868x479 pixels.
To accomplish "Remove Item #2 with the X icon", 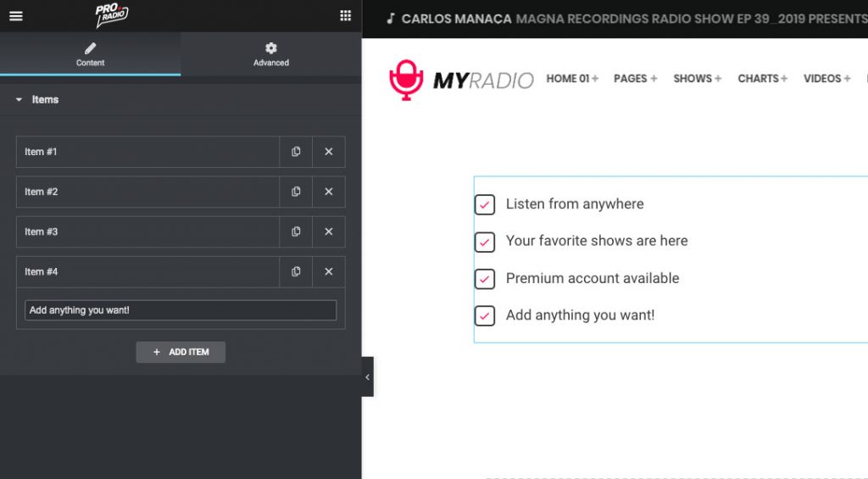I will click(x=329, y=192).
